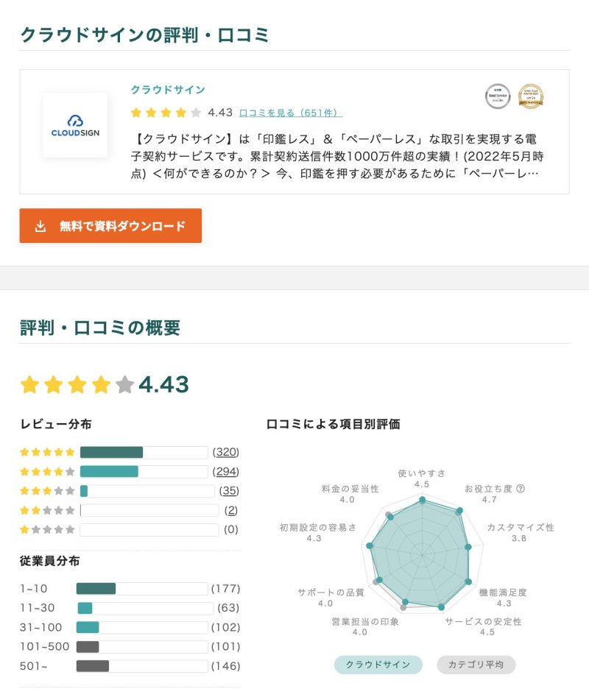The image size is (589, 700).
Task: Open the 294 four-star reviews count link
Action: tap(226, 471)
